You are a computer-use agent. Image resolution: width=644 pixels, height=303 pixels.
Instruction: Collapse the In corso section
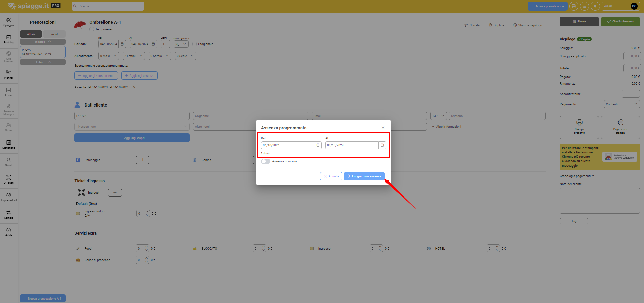pyautogui.click(x=43, y=42)
